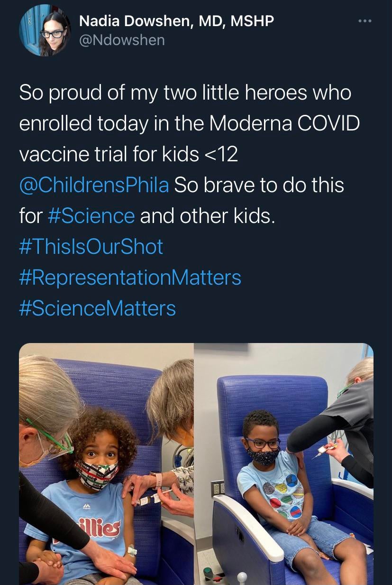
Task: Open the #ThisIsOurShot hashtag
Action: coord(91,247)
